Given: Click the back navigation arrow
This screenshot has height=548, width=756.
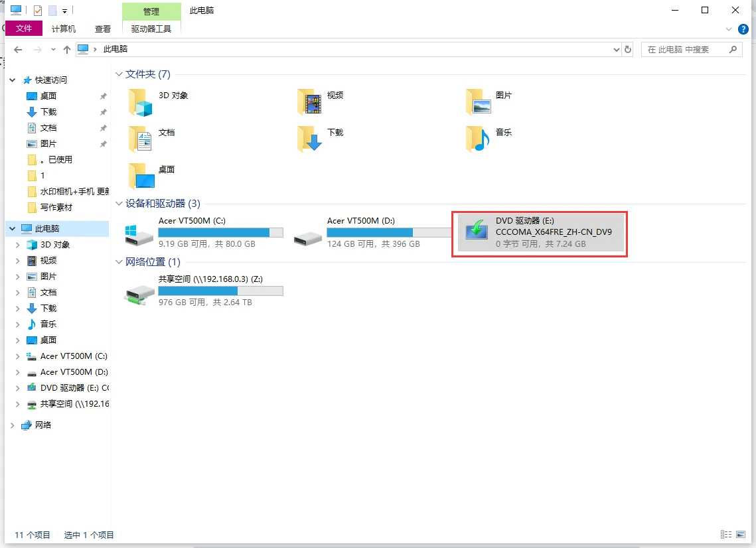Looking at the screenshot, I should pyautogui.click(x=18, y=49).
